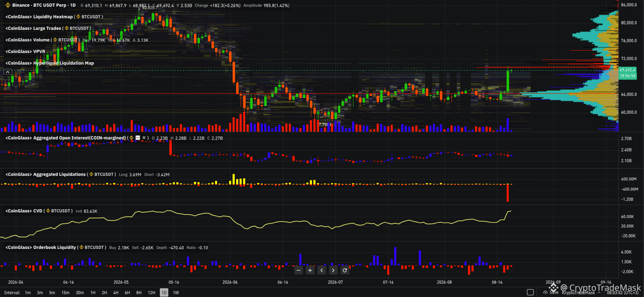Click the Binance logo in chart header
Image resolution: width=644 pixels, height=297 pixels.
pos(8,5)
